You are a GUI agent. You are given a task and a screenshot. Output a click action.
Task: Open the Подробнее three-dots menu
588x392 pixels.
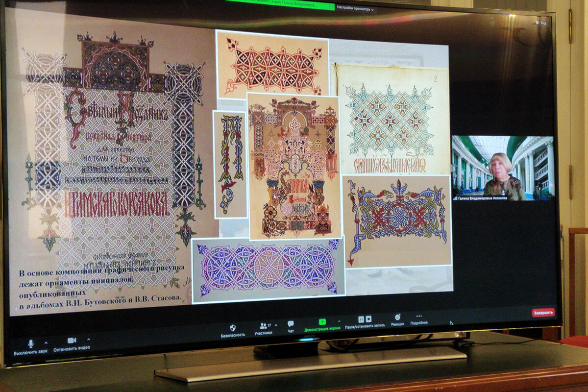point(419,316)
